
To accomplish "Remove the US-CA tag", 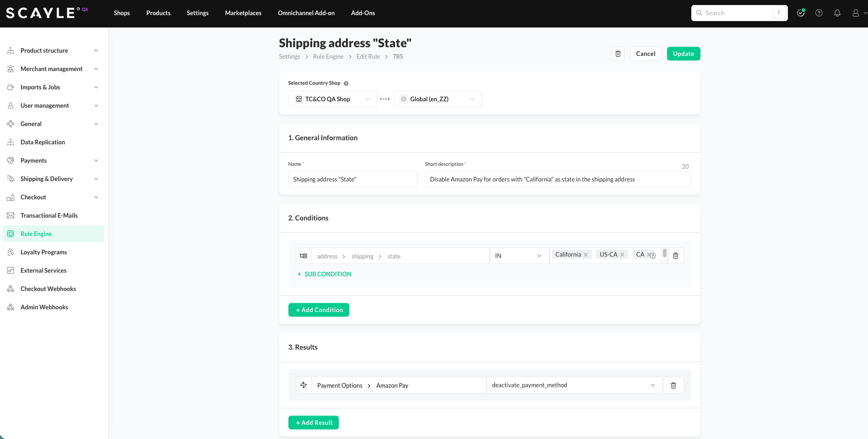I will tap(622, 255).
